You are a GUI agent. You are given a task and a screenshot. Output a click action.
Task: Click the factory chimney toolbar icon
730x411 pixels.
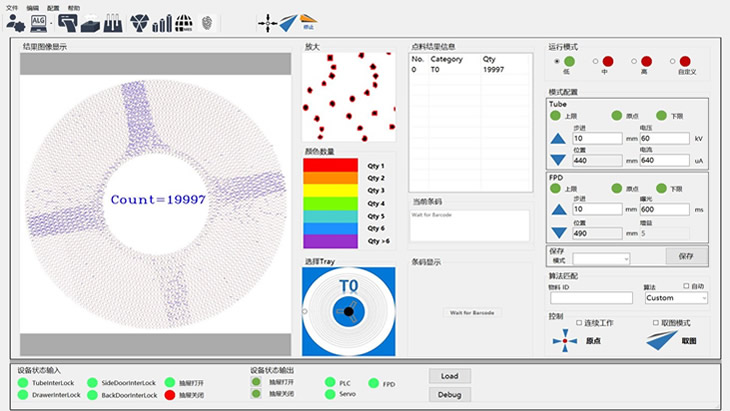pos(113,23)
